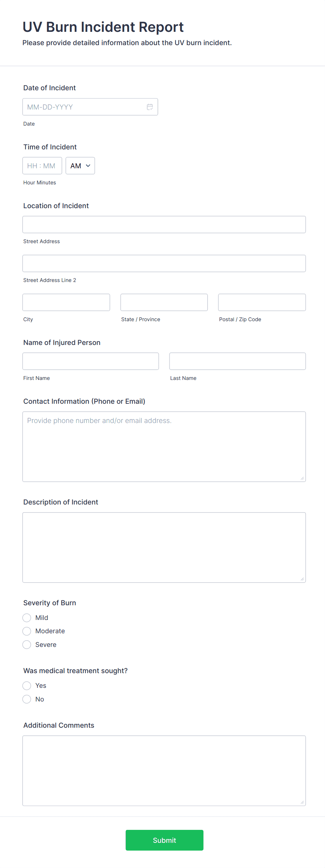Click the First Name field

coord(91,361)
